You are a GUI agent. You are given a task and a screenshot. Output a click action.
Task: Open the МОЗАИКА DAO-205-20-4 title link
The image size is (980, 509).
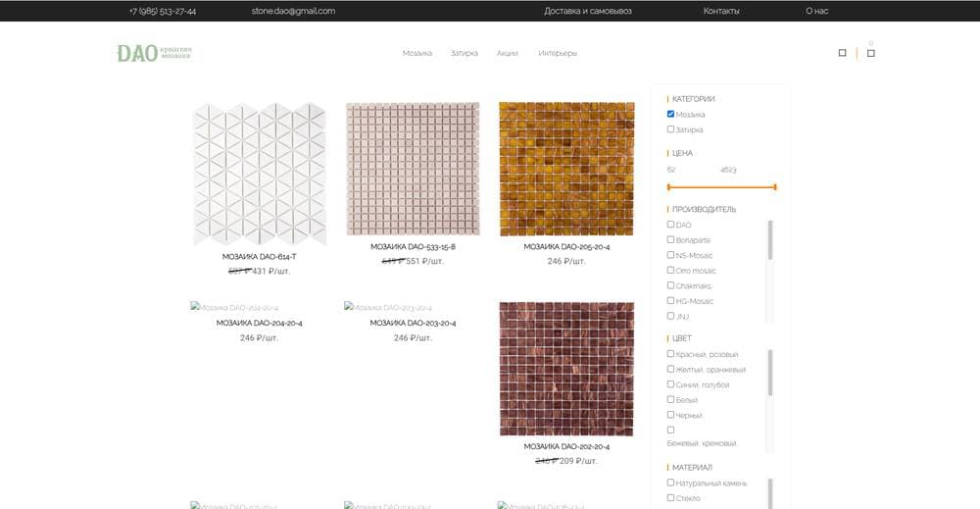click(x=566, y=246)
